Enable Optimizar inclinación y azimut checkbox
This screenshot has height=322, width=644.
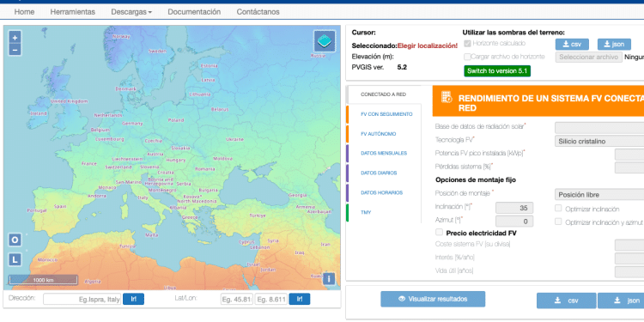pyautogui.click(x=558, y=222)
